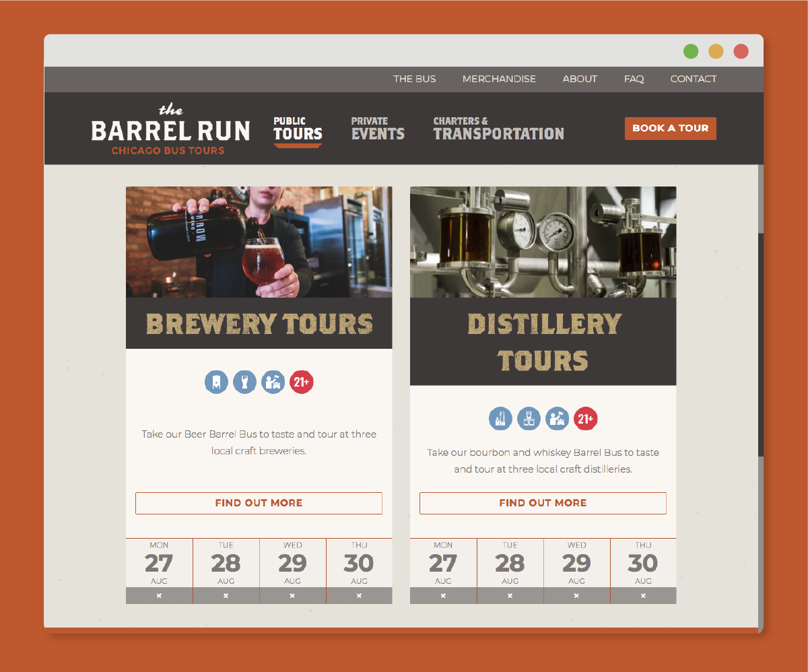Click Find Out More for Brewery Tours

click(259, 503)
